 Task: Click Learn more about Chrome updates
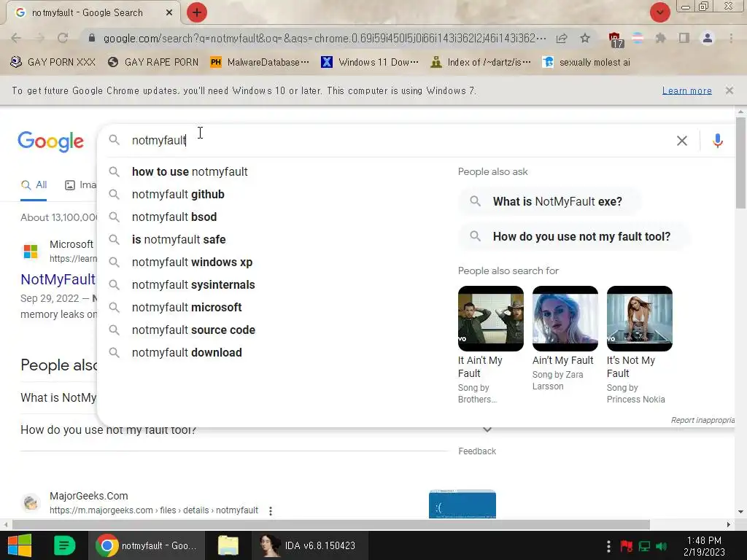tap(686, 90)
